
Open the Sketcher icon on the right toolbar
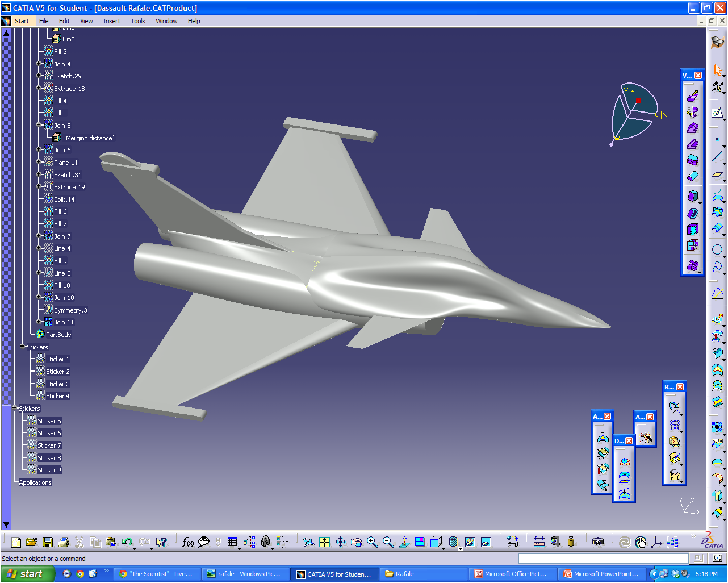717,113
